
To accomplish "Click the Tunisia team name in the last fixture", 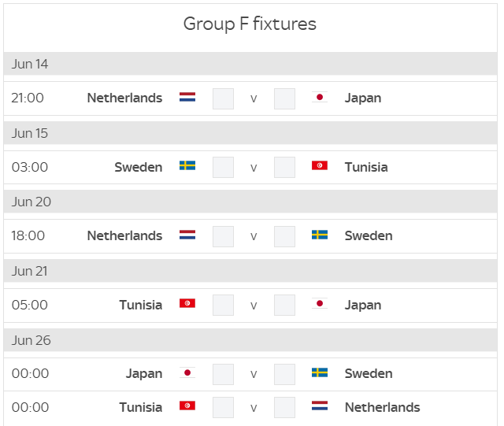I will [141, 407].
